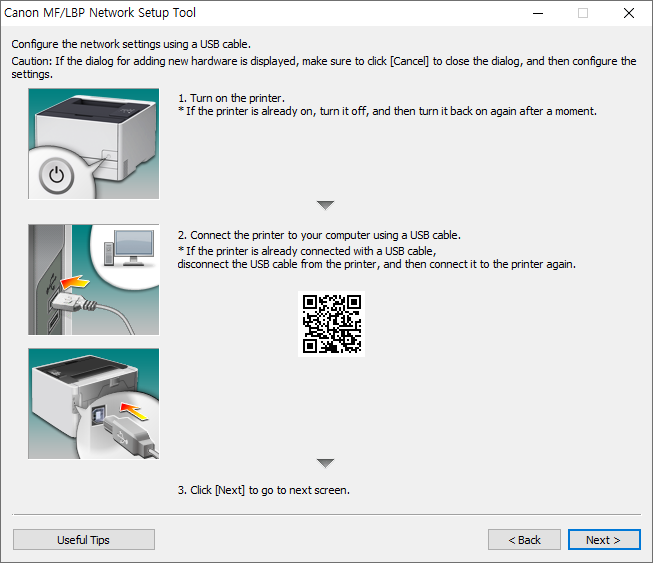The image size is (653, 563).
Task: Click the arrow below step 1
Action: tap(325, 205)
